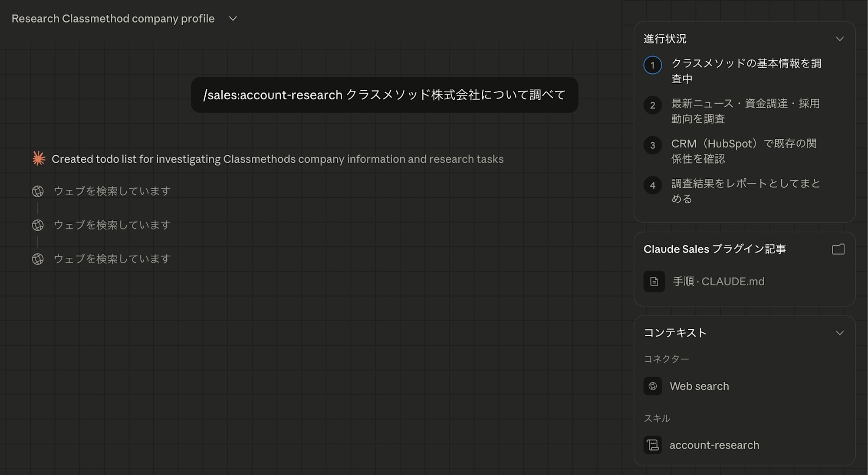Click the globe icon next to Web search connector

click(x=653, y=386)
